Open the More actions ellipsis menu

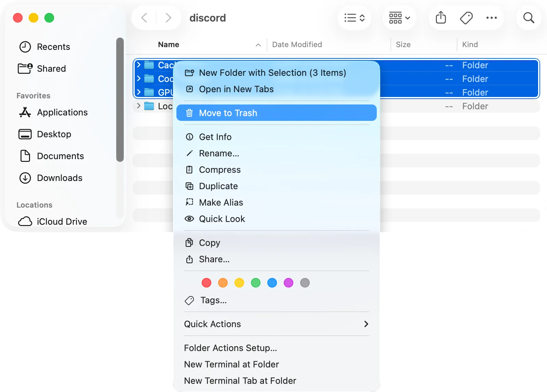[492, 18]
